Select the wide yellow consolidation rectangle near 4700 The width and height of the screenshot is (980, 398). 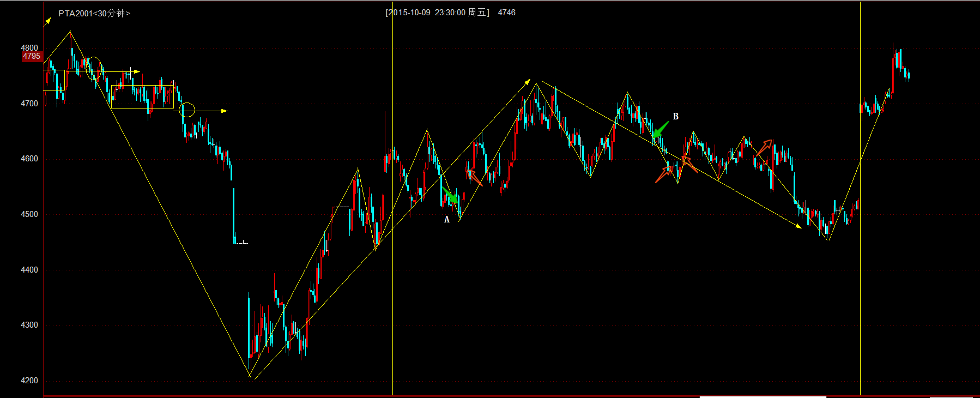[x=142, y=97]
